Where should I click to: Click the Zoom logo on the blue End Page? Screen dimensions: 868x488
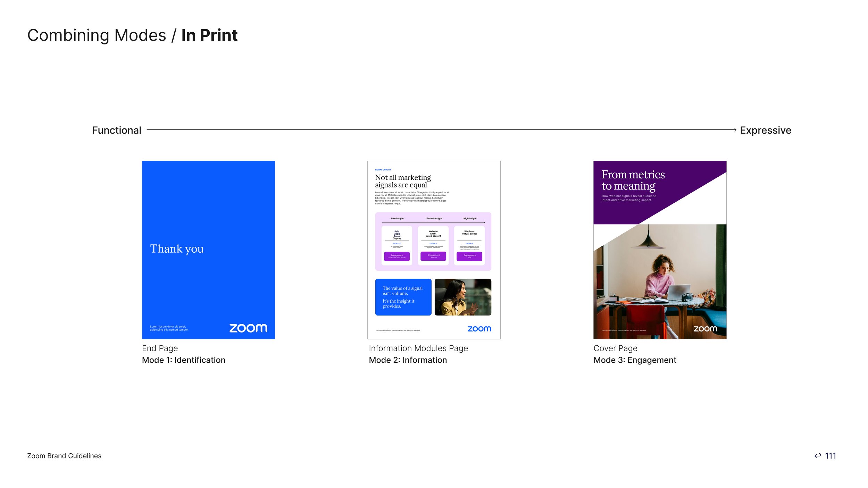pyautogui.click(x=248, y=328)
